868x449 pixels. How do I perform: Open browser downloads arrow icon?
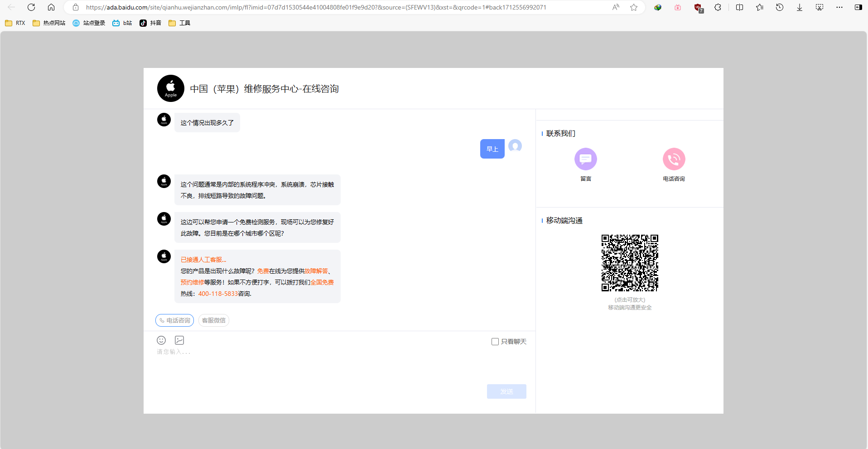tap(800, 7)
